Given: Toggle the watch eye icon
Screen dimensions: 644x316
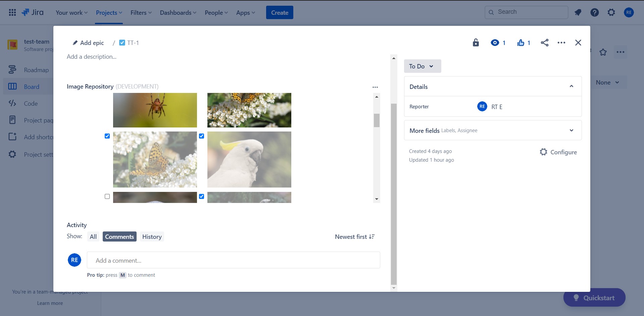Looking at the screenshot, I should click(495, 43).
